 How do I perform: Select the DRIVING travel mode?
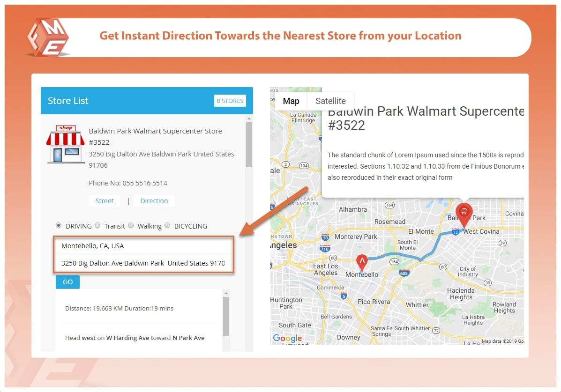tap(59, 225)
